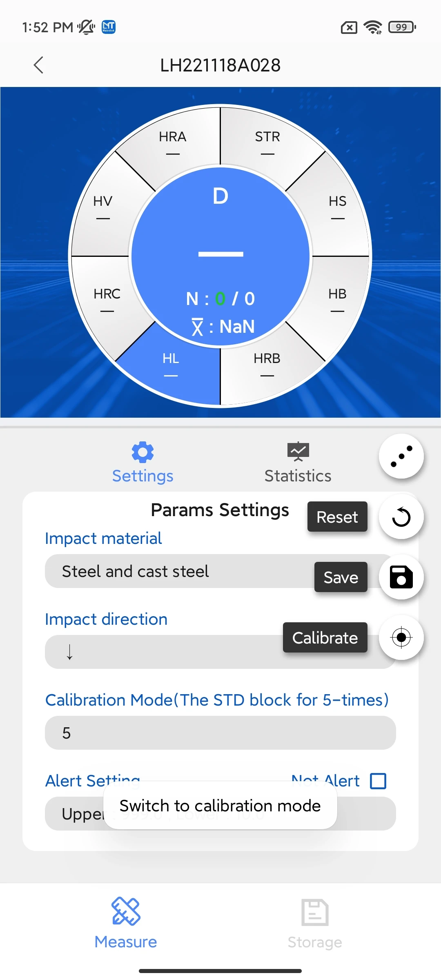The height and width of the screenshot is (980, 441).
Task: Tap the circular reset arrow icon
Action: 401,517
